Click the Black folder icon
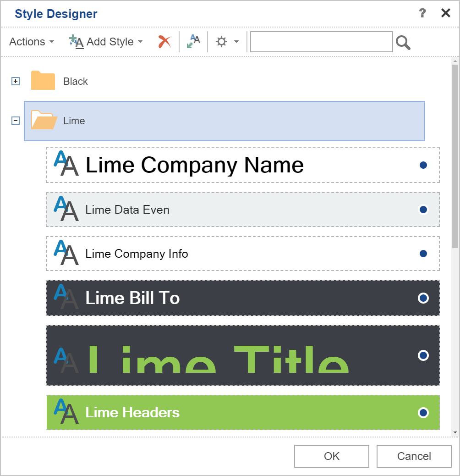 [43, 80]
